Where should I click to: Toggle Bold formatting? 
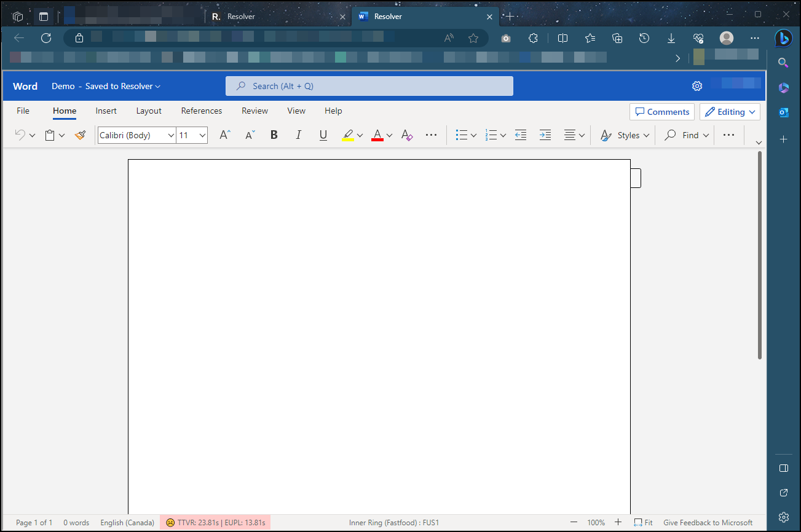pos(274,135)
